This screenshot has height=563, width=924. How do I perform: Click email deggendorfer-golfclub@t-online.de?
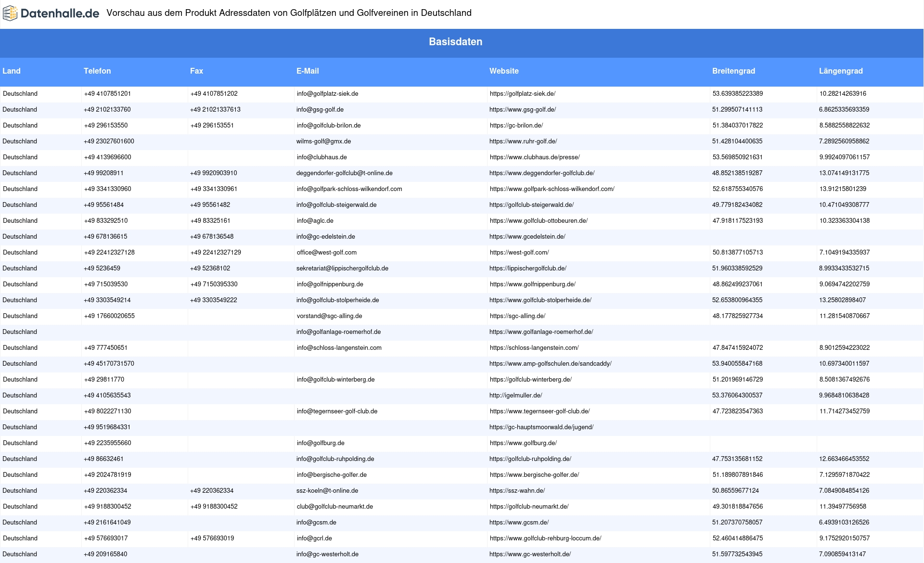pos(345,173)
